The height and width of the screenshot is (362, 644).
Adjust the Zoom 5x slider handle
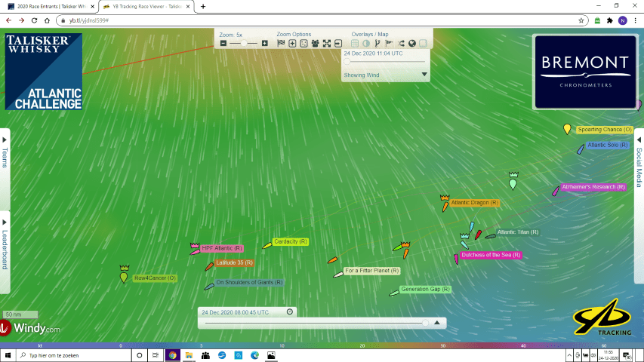click(244, 43)
